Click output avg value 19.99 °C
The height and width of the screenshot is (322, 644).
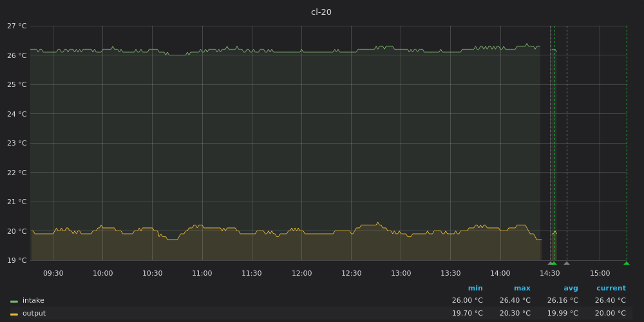[x=562, y=314]
